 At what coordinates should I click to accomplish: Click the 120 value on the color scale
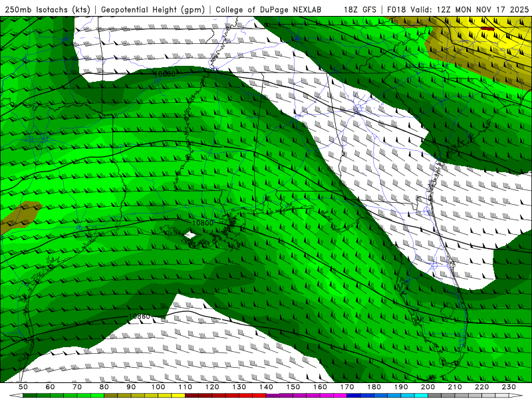212,387
